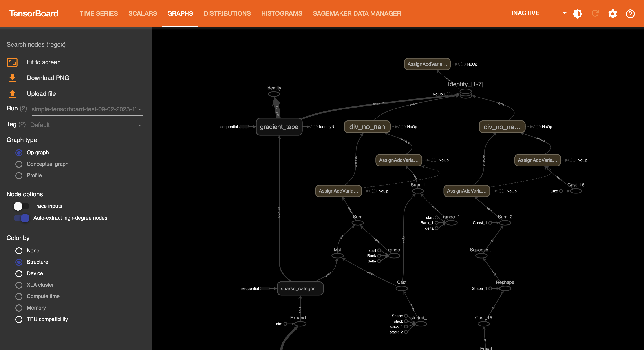Expand the Run dropdown selector
The image size is (644, 350).
coord(141,109)
